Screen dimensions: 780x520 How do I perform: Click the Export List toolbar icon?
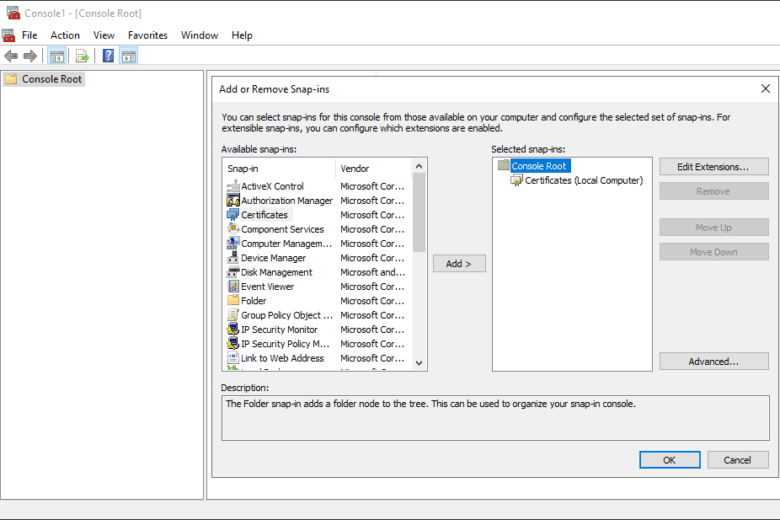coord(82,56)
